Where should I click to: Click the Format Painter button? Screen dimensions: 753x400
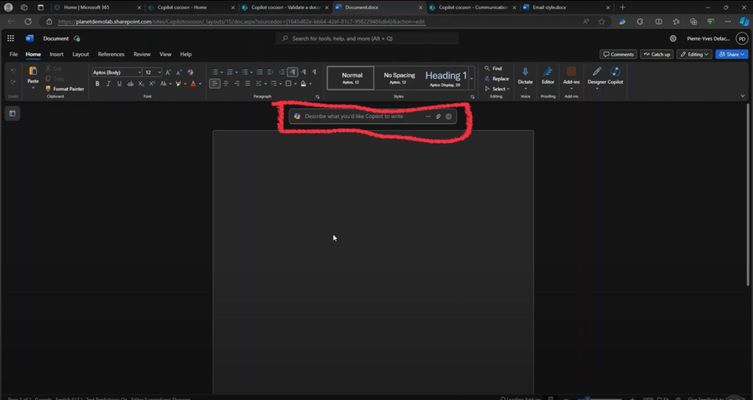tap(65, 89)
